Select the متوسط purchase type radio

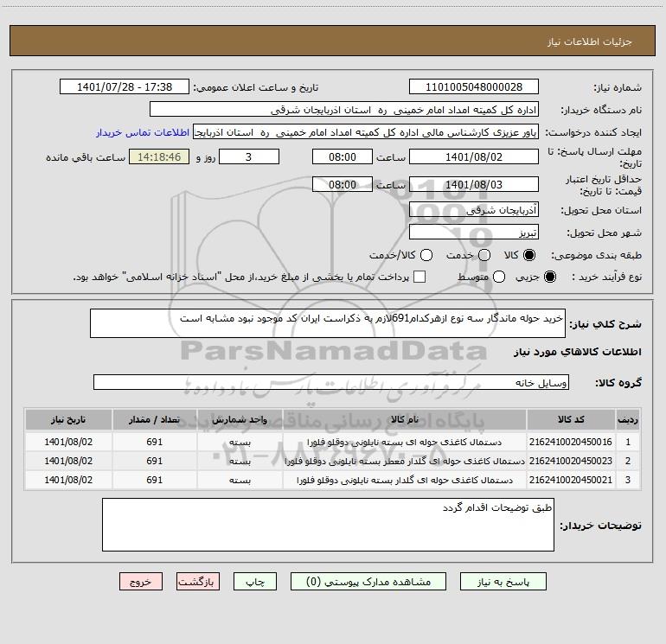point(499,277)
